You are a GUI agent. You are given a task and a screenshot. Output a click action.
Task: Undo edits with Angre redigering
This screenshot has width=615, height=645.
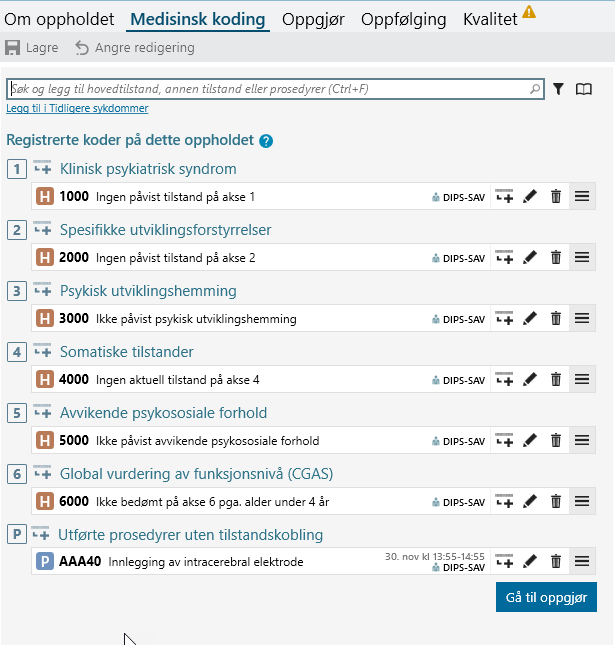coord(135,48)
